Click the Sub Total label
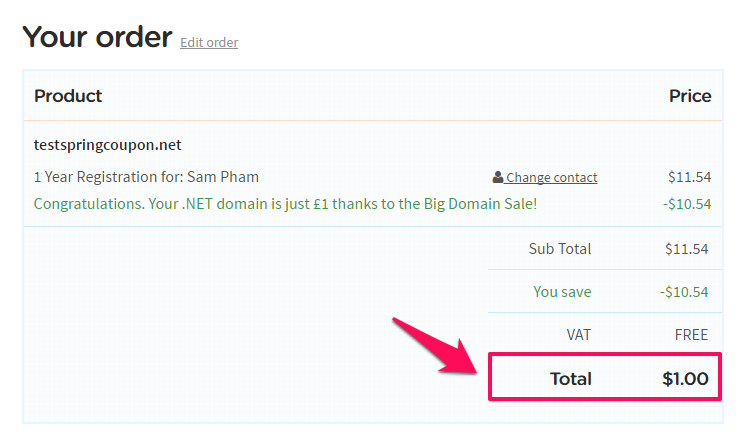Viewport: 748px width, 446px height. pos(560,249)
